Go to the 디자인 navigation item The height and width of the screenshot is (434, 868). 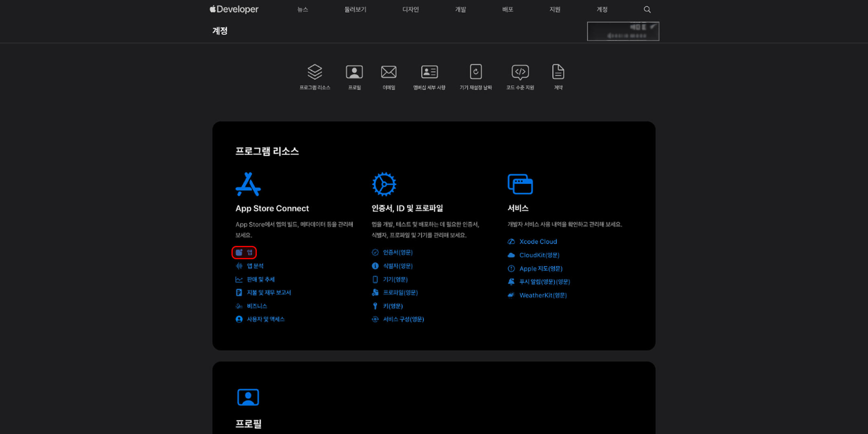[410, 9]
